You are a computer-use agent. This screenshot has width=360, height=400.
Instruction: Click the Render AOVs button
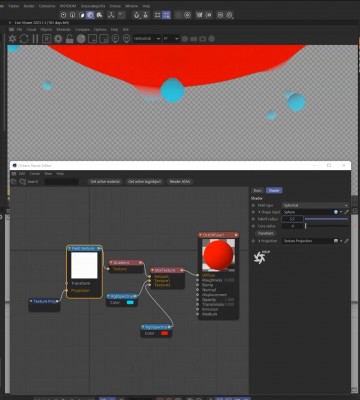pos(180,182)
